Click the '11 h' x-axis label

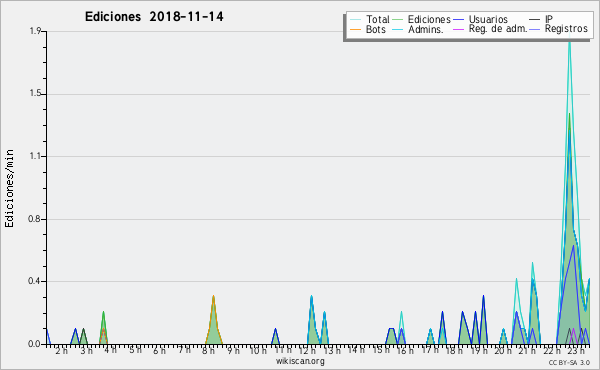(x=283, y=350)
